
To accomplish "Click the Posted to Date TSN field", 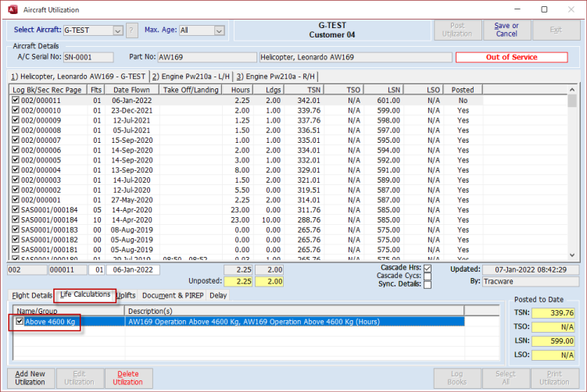I will [553, 312].
